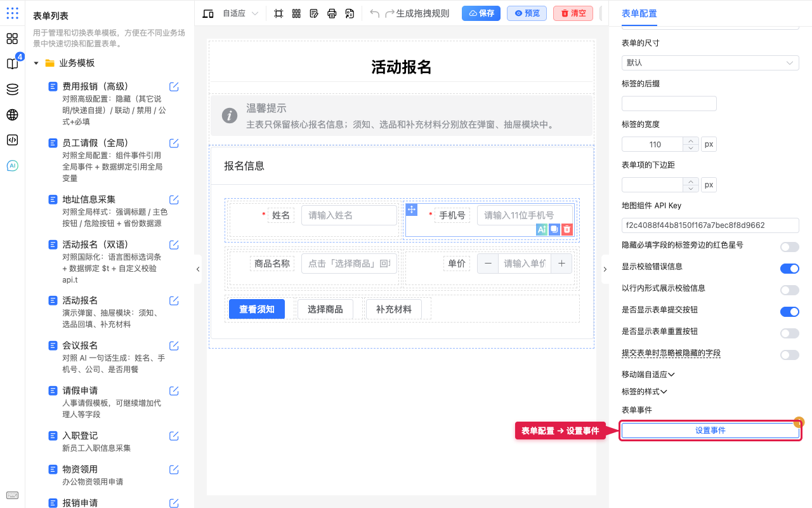Collapse the right panel with arrow handle
Viewport: 812px width, 508px height.
(605, 269)
